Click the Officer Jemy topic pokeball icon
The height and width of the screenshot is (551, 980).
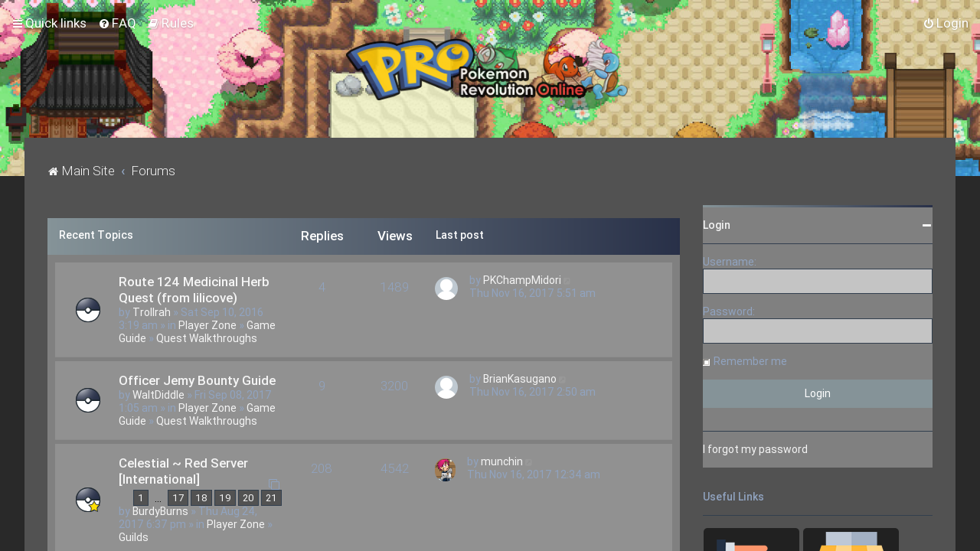[x=88, y=400]
